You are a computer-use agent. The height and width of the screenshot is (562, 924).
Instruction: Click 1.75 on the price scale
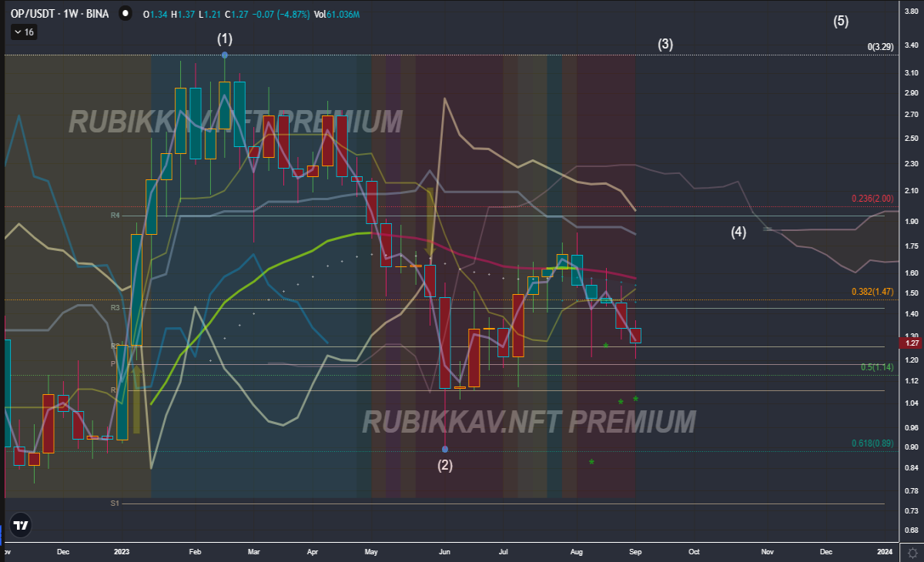tap(911, 246)
